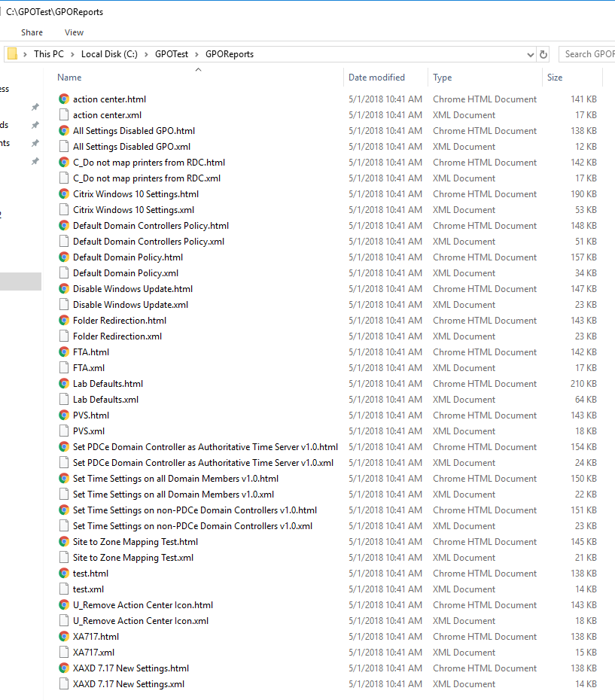Expand chevron after GPOTest in the path
This screenshot has width=615, height=700.
coord(197,54)
